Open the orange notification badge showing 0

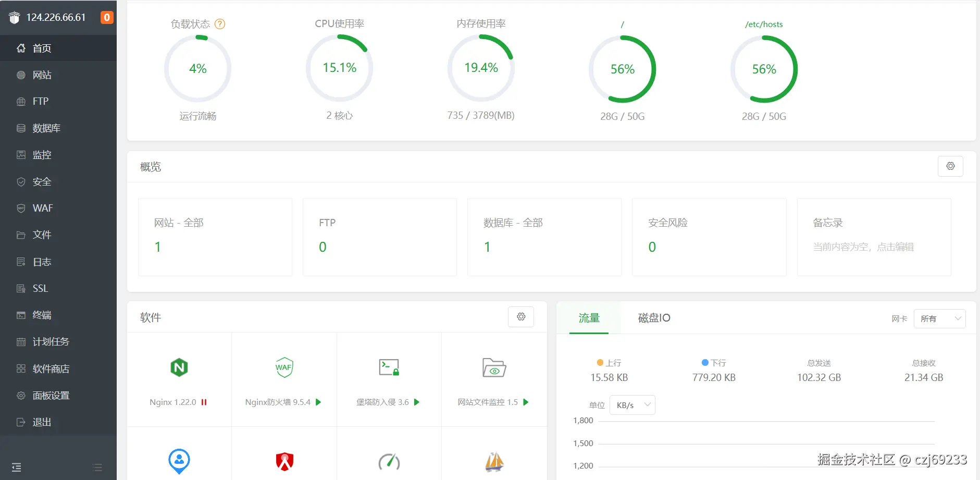[x=107, y=17]
